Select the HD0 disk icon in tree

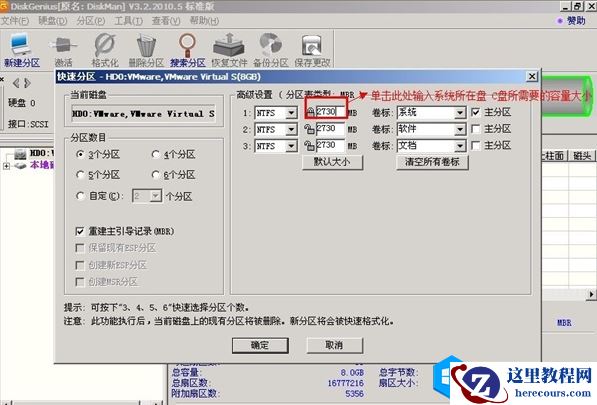tap(20, 154)
